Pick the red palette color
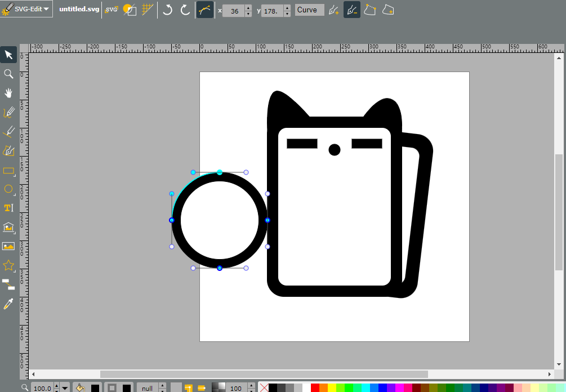Viewport: 566px width, 392px height. coord(315,388)
